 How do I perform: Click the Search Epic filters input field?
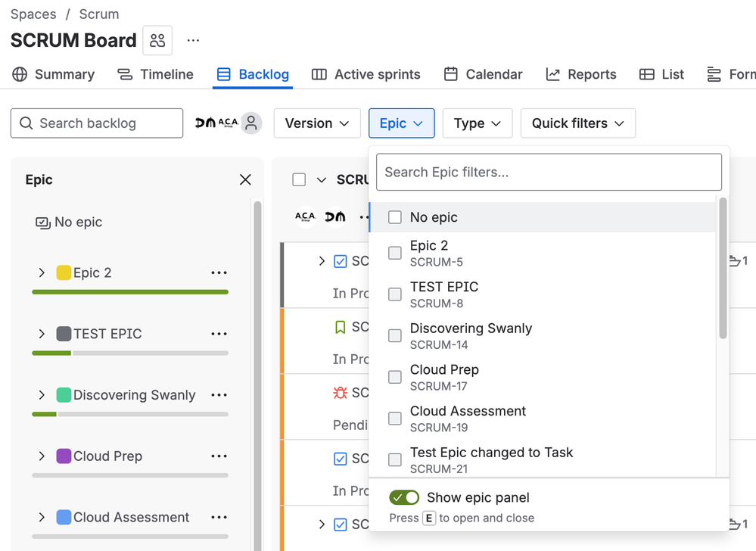549,173
